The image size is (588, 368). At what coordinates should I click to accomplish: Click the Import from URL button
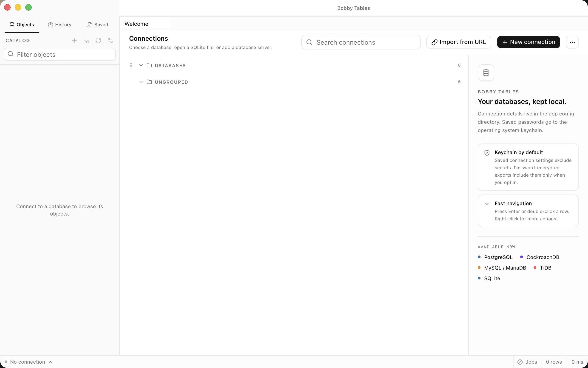[458, 42]
